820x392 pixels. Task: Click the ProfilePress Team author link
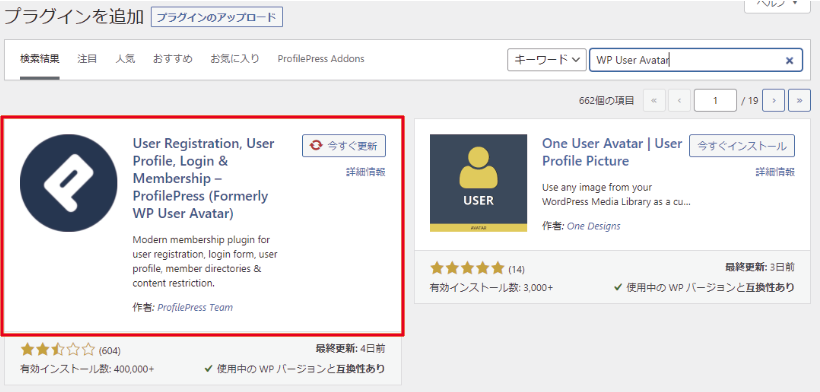tap(195, 307)
